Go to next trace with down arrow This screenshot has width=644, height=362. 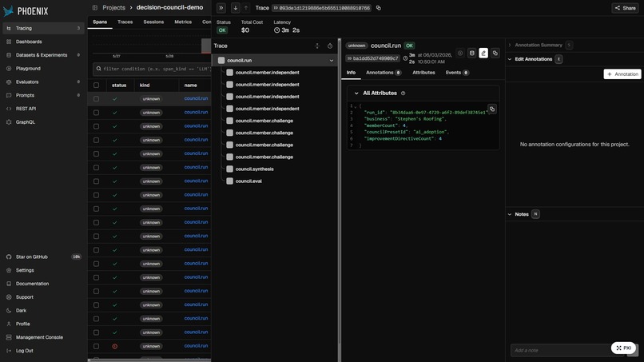236,8
